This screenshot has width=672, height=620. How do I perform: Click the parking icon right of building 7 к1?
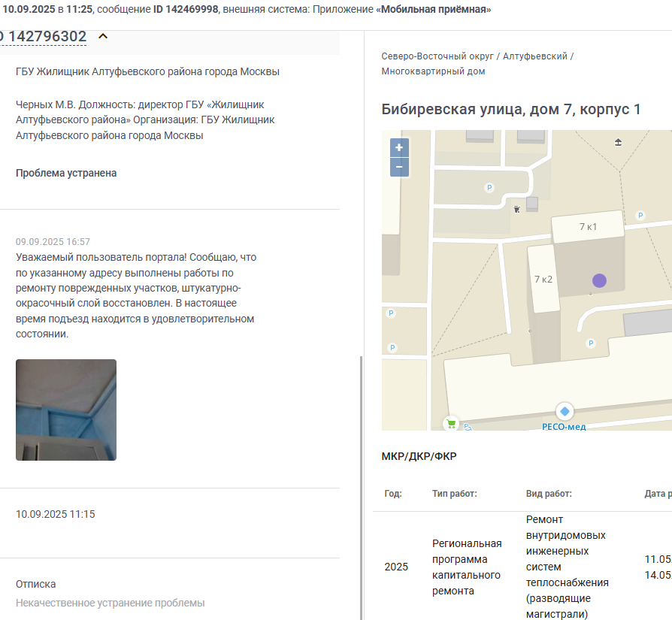pos(640,216)
